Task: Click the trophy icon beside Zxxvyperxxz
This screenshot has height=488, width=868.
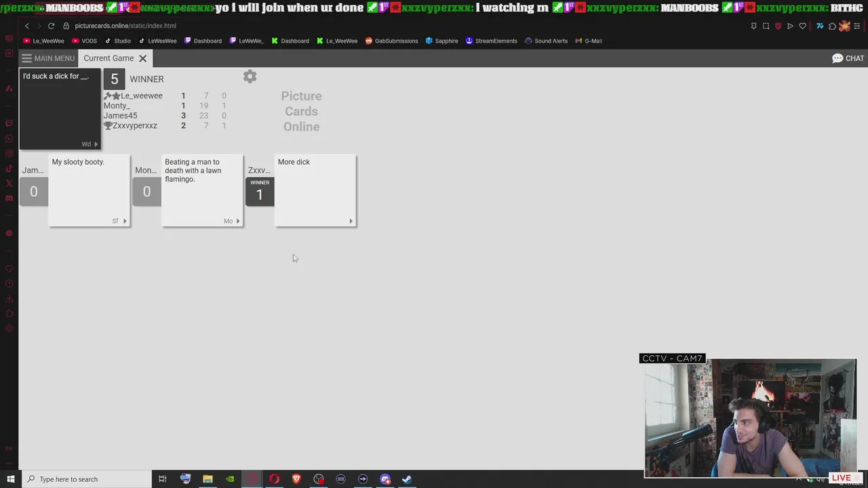Action: point(107,125)
